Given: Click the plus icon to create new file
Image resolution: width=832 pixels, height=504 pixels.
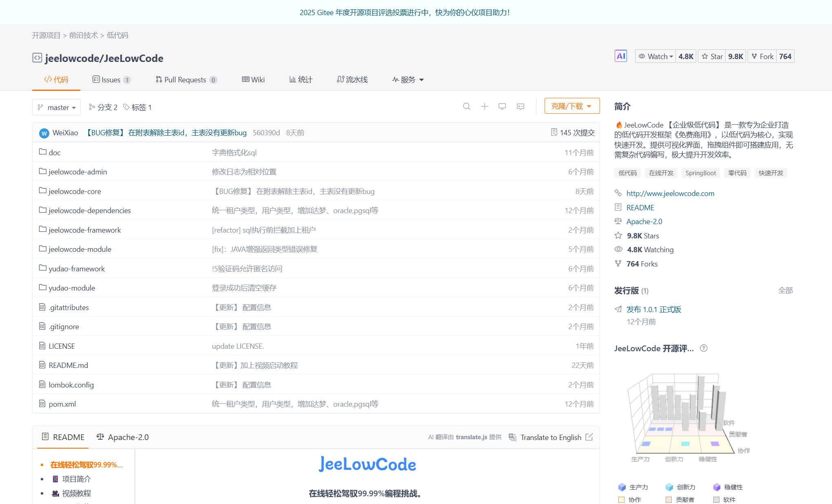Looking at the screenshot, I should click(484, 106).
